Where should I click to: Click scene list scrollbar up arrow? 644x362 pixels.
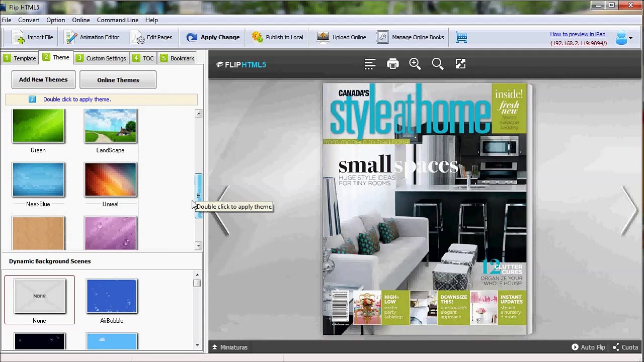click(197, 275)
